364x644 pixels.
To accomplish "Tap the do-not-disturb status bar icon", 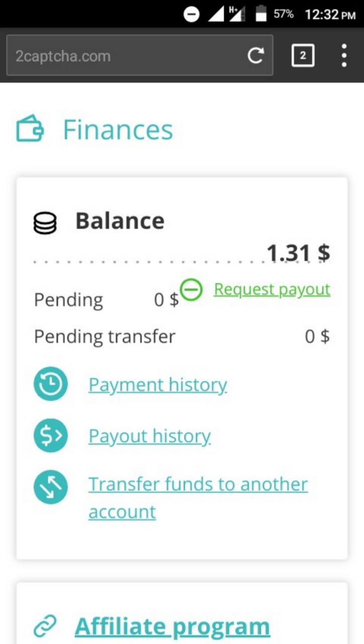I will point(192,15).
